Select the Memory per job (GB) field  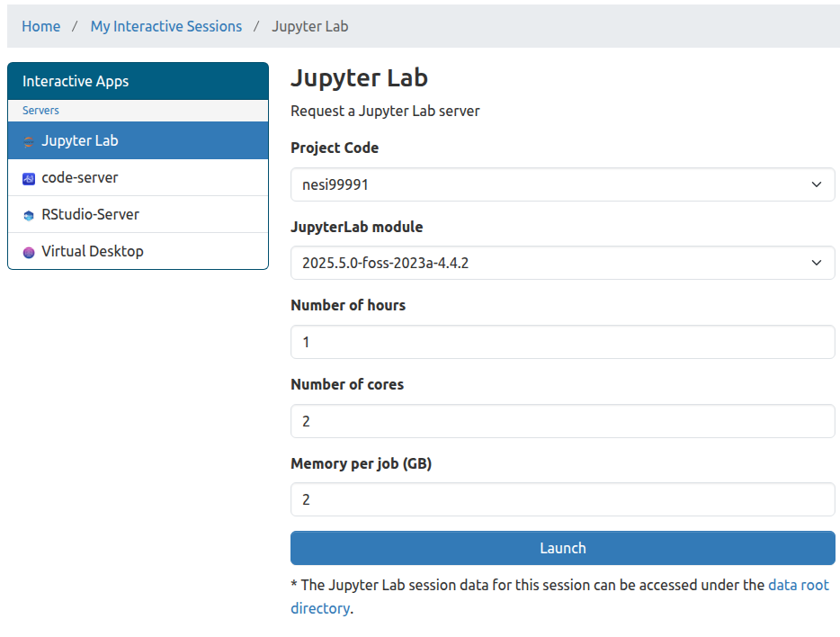tap(562, 499)
